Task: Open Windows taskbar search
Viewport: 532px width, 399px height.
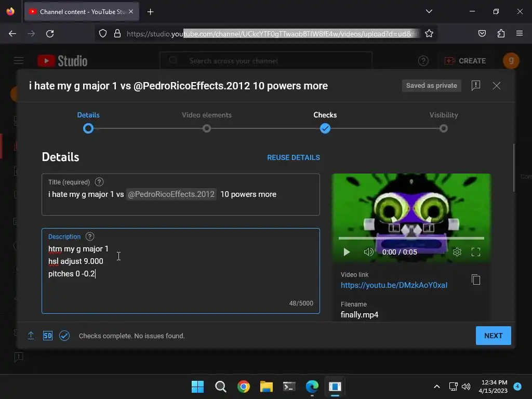Action: 220,387
